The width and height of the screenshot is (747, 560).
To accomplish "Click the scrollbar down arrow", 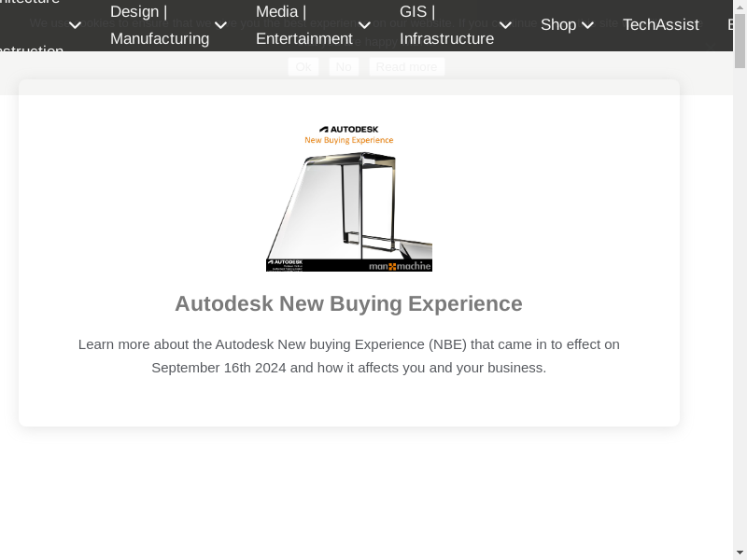I will click(x=740, y=553).
